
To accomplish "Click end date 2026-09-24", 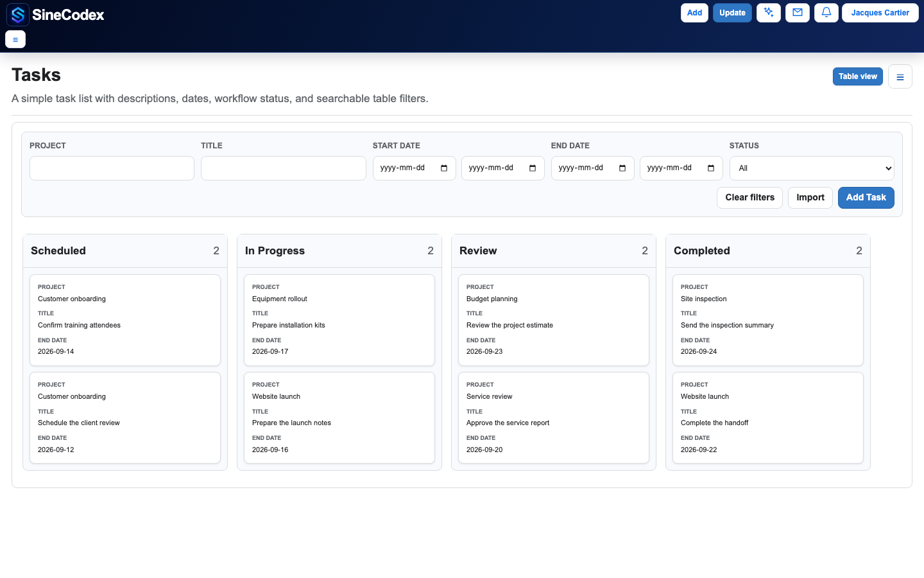I will (699, 352).
